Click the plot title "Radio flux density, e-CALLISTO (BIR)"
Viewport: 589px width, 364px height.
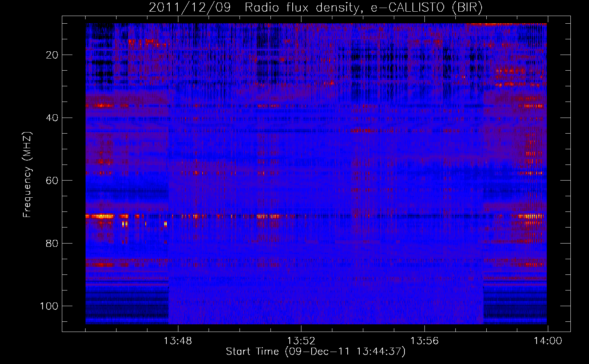(363, 8)
